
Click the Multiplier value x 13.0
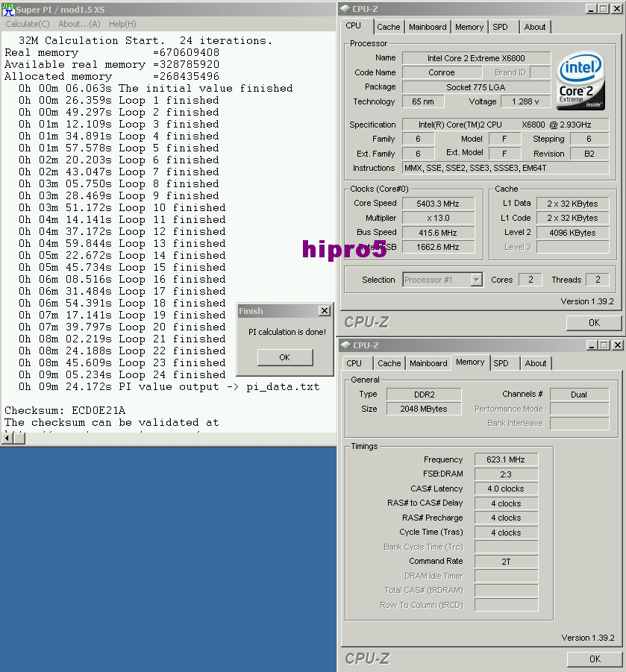click(438, 218)
